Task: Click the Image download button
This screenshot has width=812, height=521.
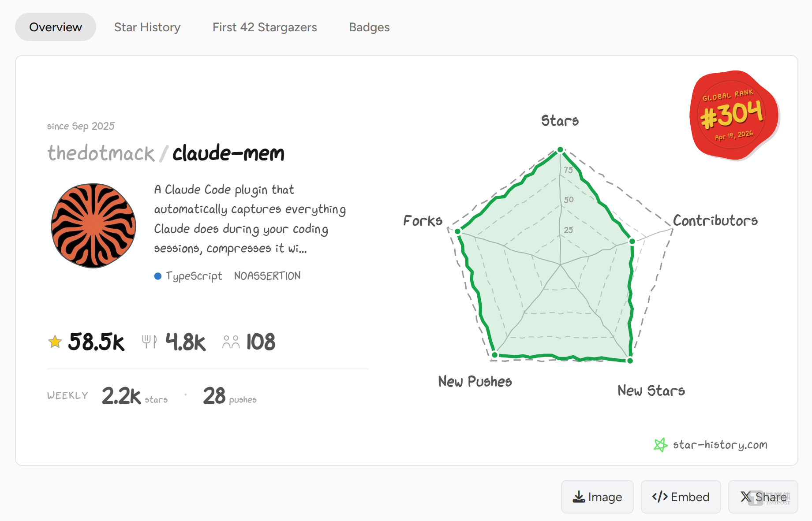Action: [597, 497]
